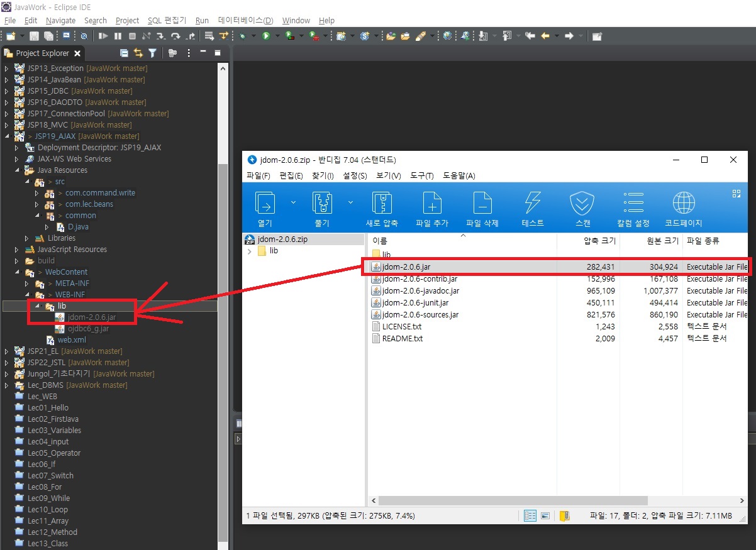Screen dimensions: 756x550
Task: Click the Resume debug icon
Action: (x=103, y=36)
